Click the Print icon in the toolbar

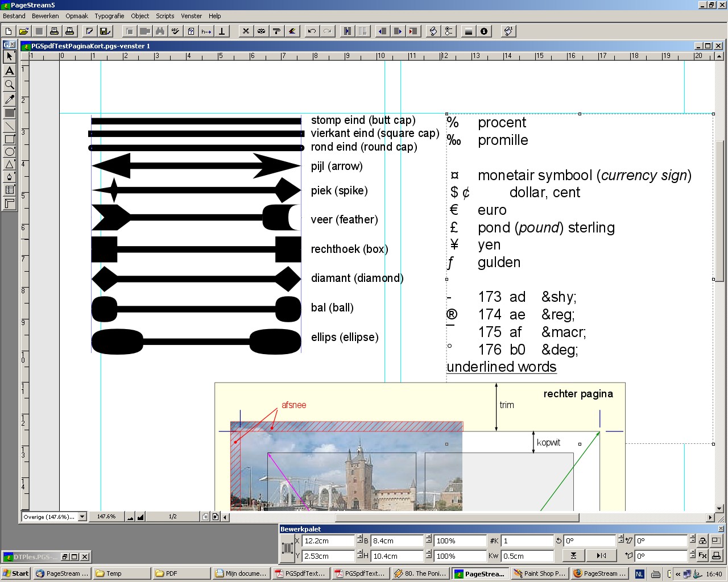[x=54, y=31]
